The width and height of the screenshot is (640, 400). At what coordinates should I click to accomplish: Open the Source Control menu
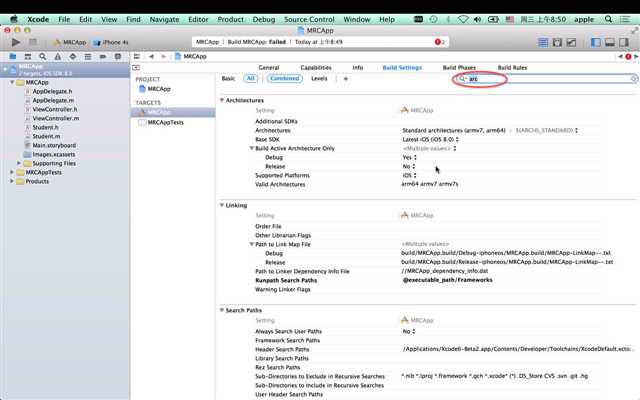(x=309, y=19)
